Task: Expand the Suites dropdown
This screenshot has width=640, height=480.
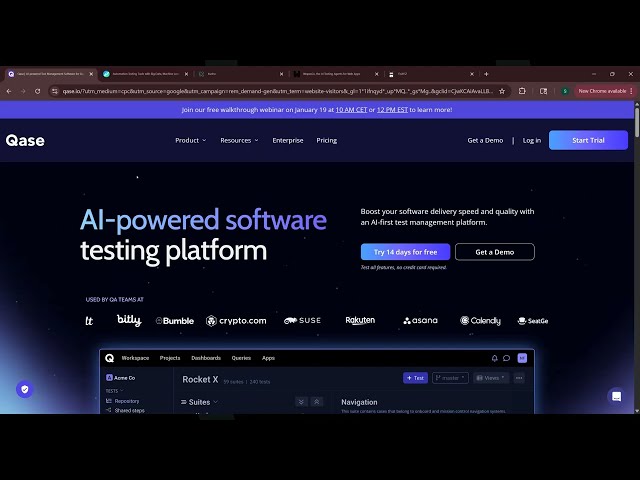Action: click(x=199, y=402)
